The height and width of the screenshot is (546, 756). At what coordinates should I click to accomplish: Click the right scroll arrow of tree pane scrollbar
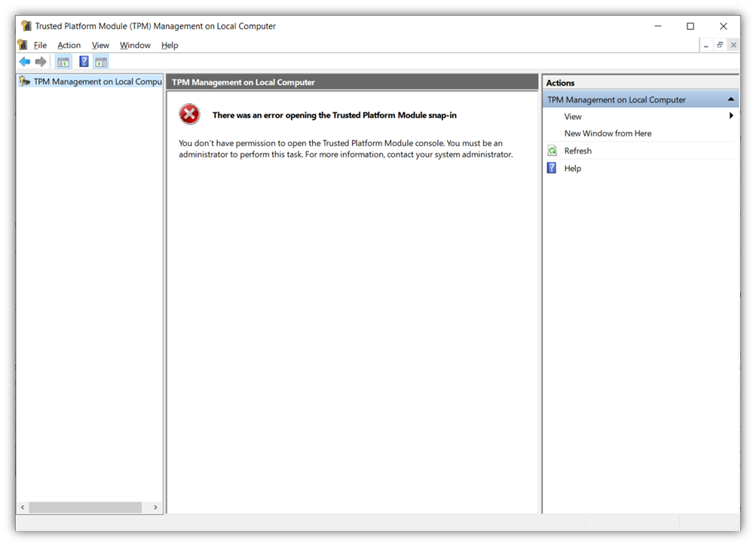pyautogui.click(x=155, y=508)
